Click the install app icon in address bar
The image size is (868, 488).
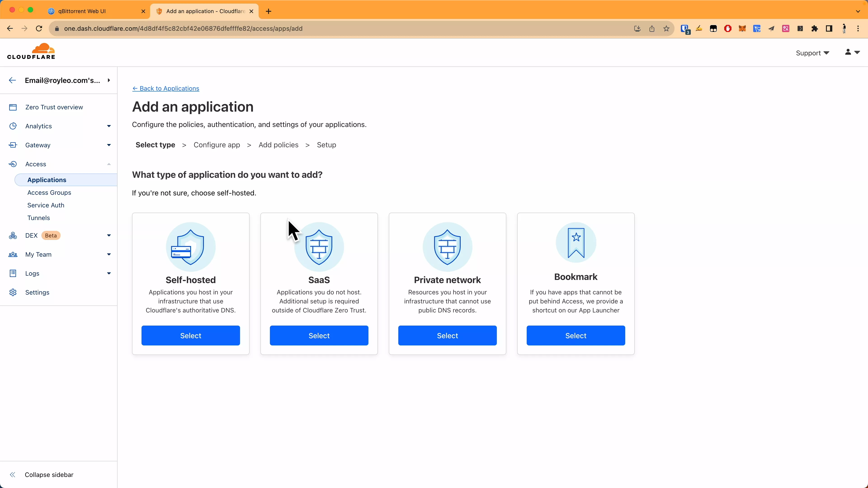point(637,29)
